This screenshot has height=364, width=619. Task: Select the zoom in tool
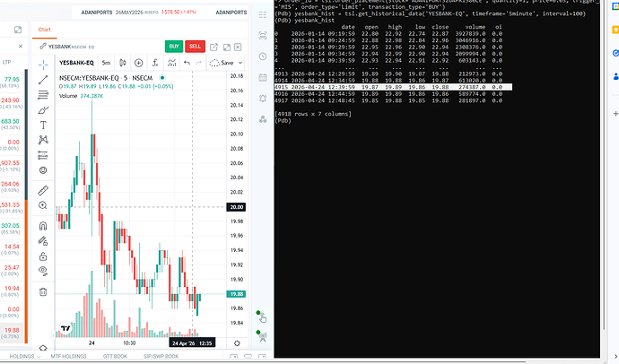43,205
